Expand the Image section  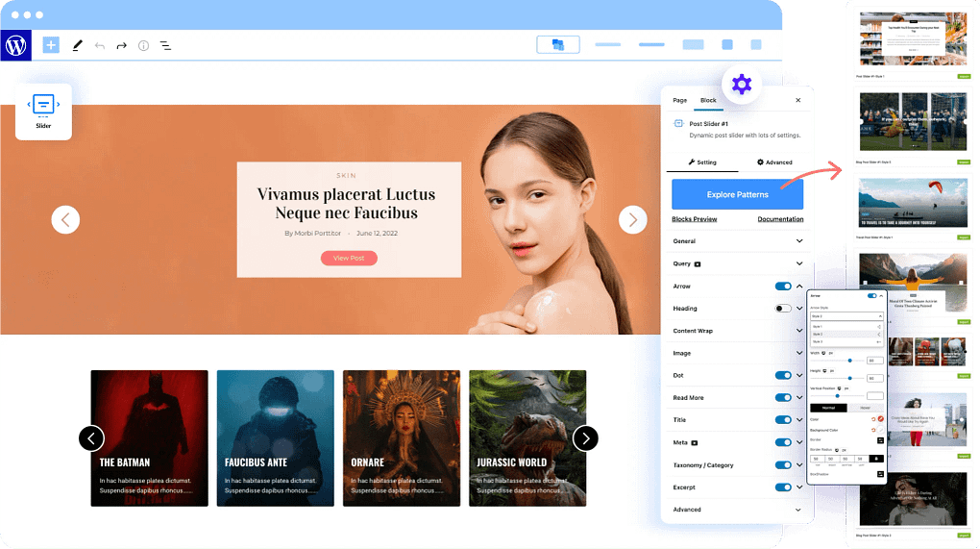point(799,353)
